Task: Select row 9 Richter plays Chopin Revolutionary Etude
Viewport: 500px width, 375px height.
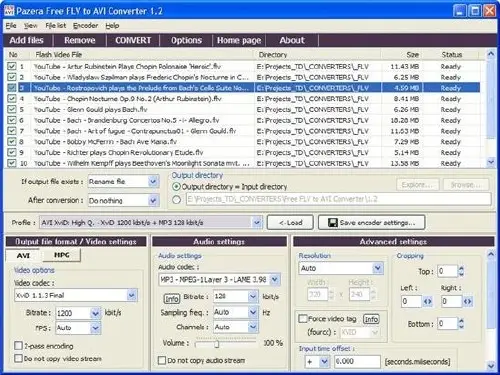Action: coord(243,153)
